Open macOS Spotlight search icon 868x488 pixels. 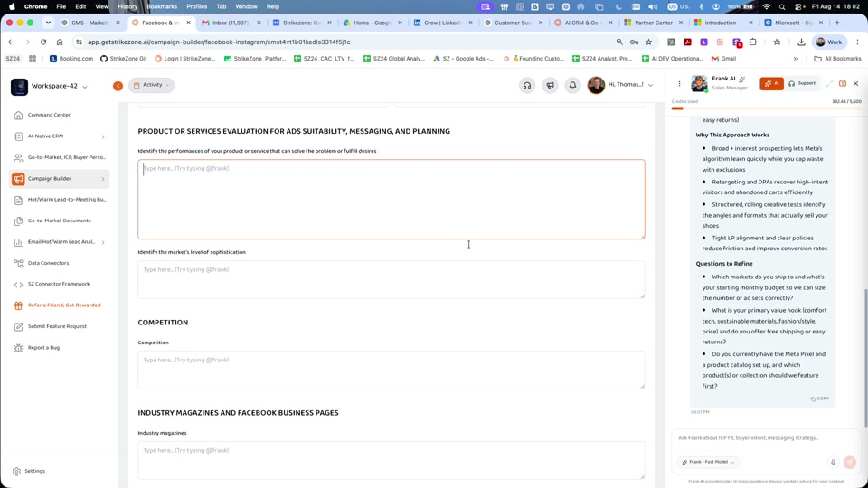781,6
